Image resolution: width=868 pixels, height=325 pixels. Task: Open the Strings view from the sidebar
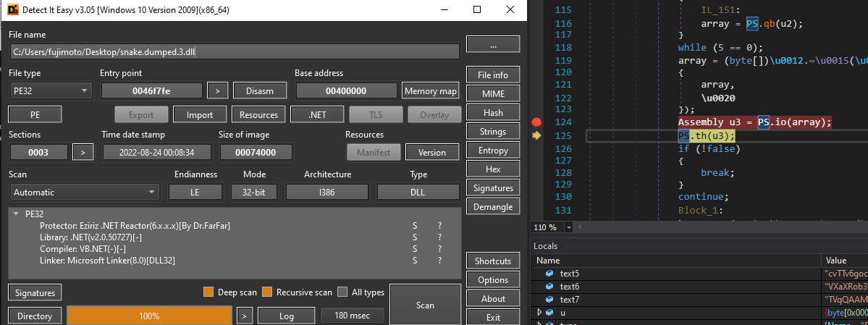tap(493, 132)
